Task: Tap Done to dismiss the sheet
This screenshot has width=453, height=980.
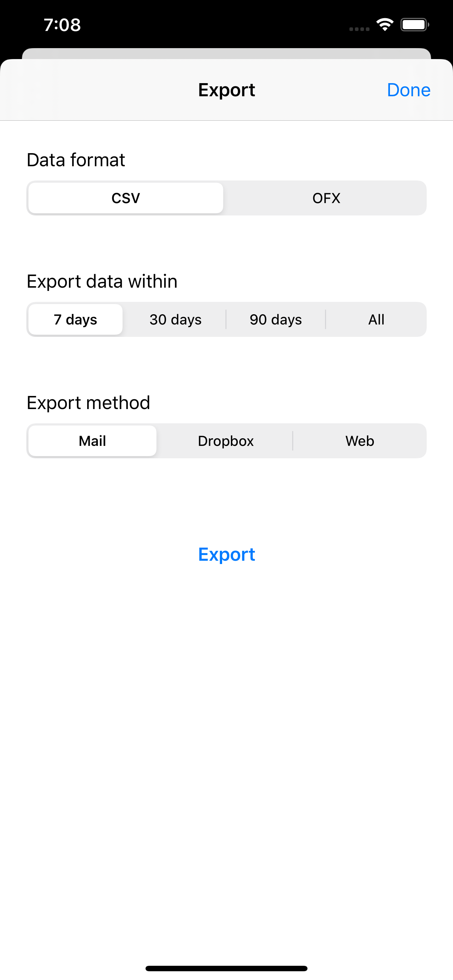Action: (409, 90)
